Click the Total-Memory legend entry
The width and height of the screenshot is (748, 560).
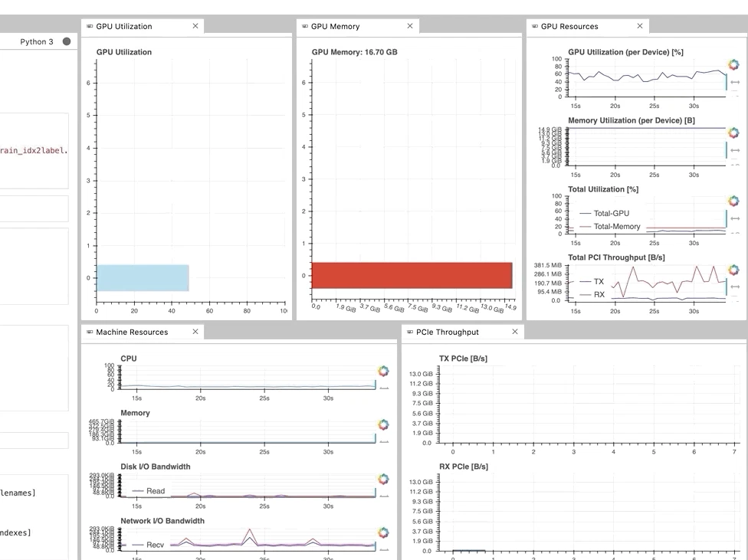[610, 227]
